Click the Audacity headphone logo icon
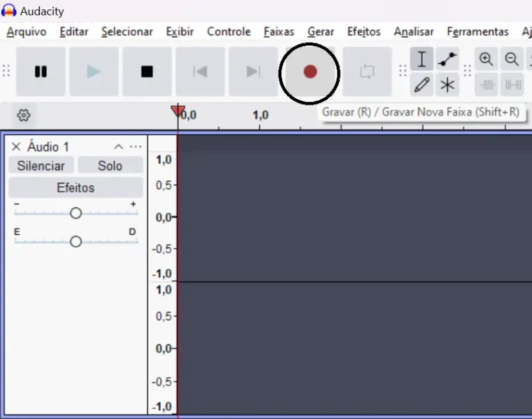Screen dimensions: 532x419 [9, 11]
